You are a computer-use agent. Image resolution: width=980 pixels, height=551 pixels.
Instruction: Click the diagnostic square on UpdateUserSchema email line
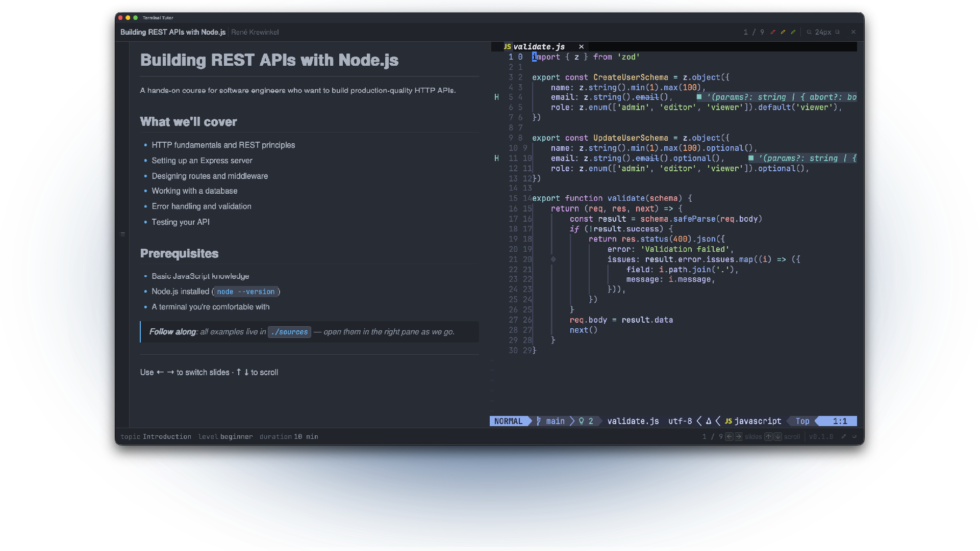(751, 158)
